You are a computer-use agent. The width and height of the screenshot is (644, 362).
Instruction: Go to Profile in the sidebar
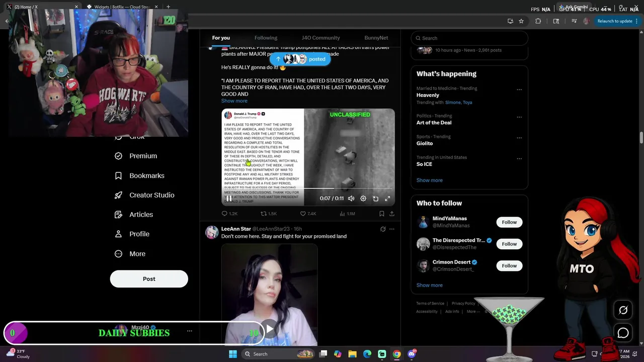(132, 234)
